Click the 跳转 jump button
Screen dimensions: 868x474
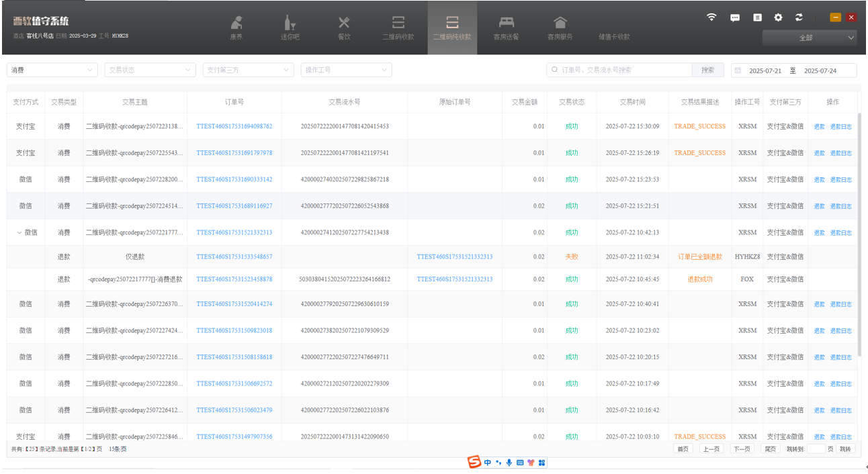[x=845, y=449]
